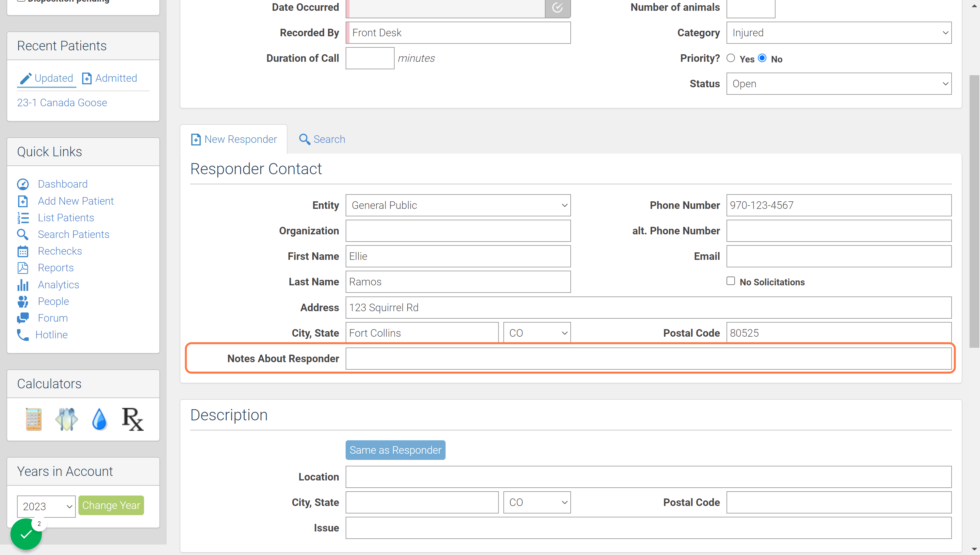Open Analytics bar chart icon

point(23,285)
